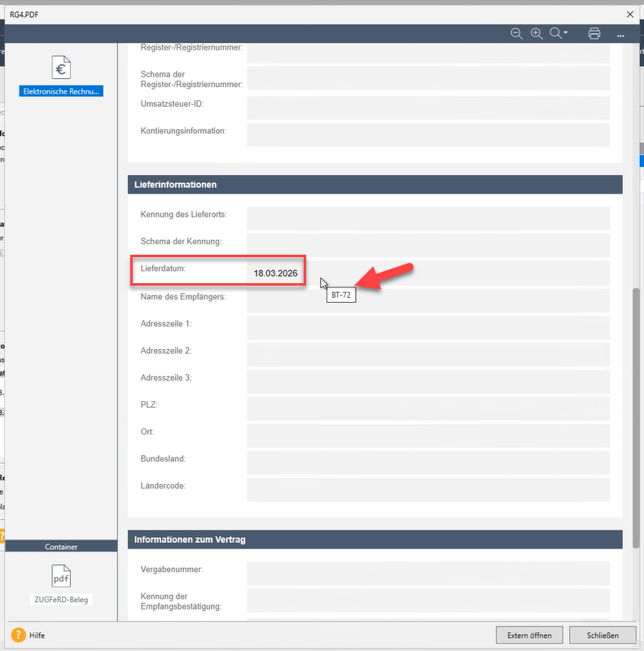
Task: Open the more options ellipsis menu
Action: [x=620, y=34]
